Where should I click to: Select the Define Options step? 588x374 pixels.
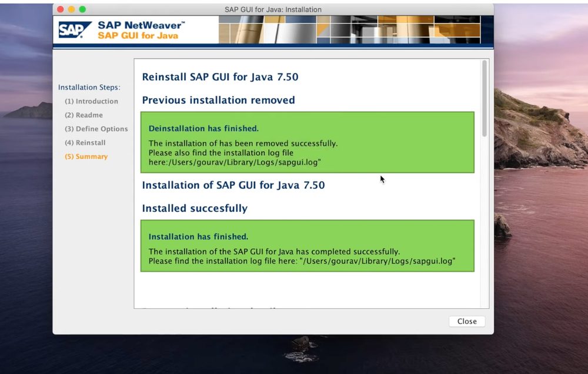(96, 129)
